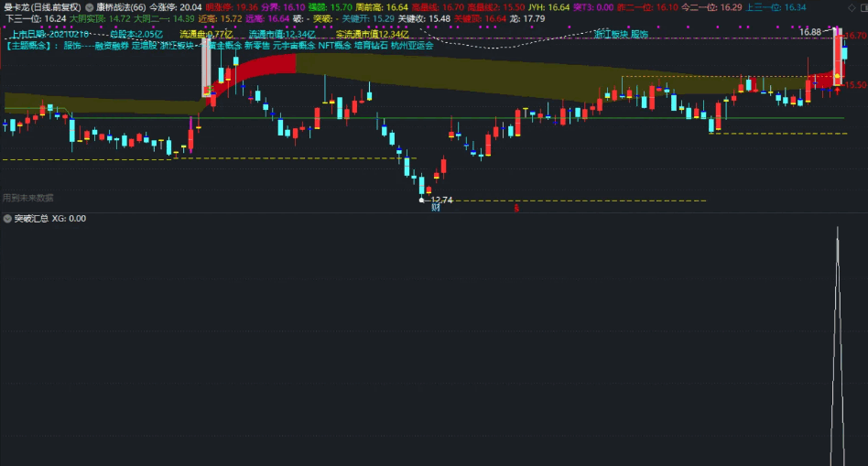Click the 关键顶: 16.64 value
This screenshot has height=466, width=868.
click(480, 19)
